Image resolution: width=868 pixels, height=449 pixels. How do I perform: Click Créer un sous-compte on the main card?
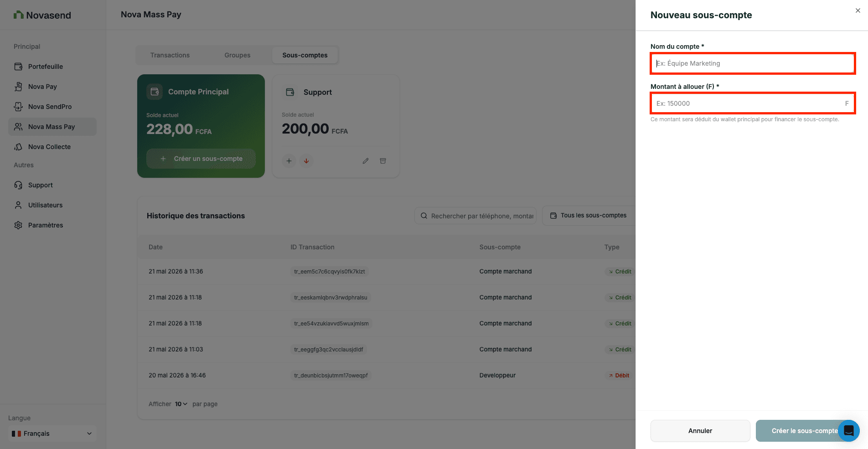click(x=201, y=159)
